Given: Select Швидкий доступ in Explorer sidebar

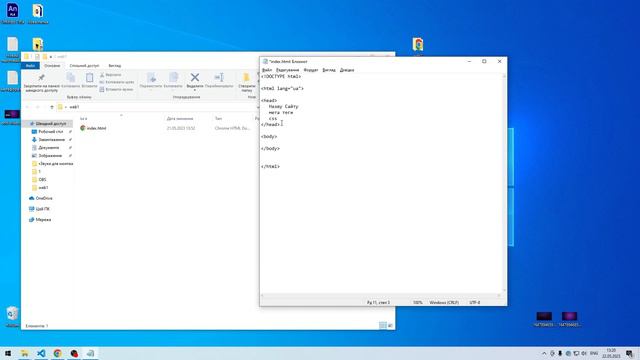Looking at the screenshot, I should point(51,123).
